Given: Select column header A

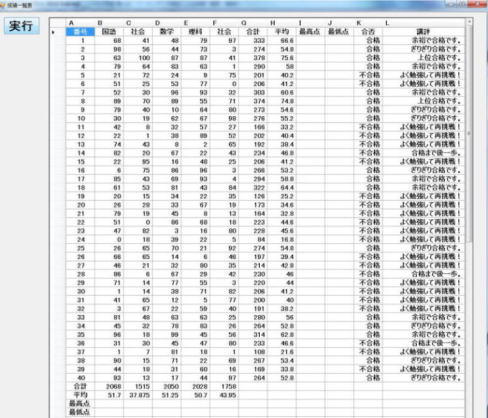Looking at the screenshot, I should pyautogui.click(x=71, y=23).
